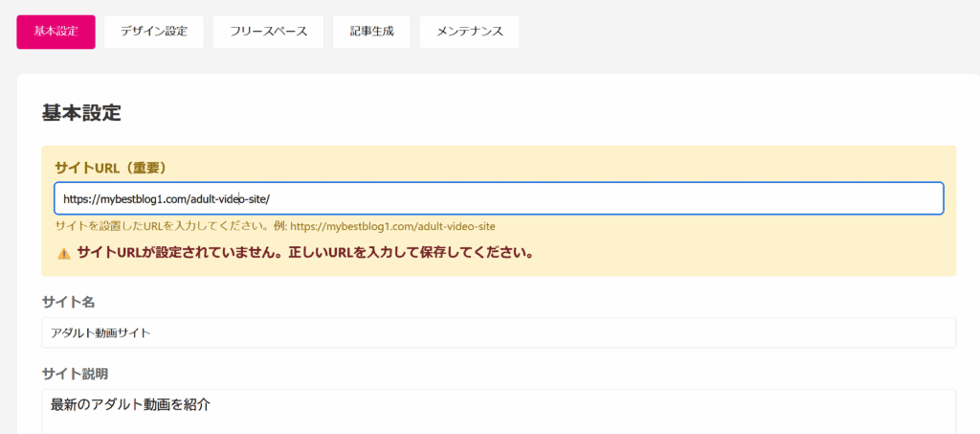Open the フリースペース tab
The width and height of the screenshot is (980, 434).
(268, 32)
